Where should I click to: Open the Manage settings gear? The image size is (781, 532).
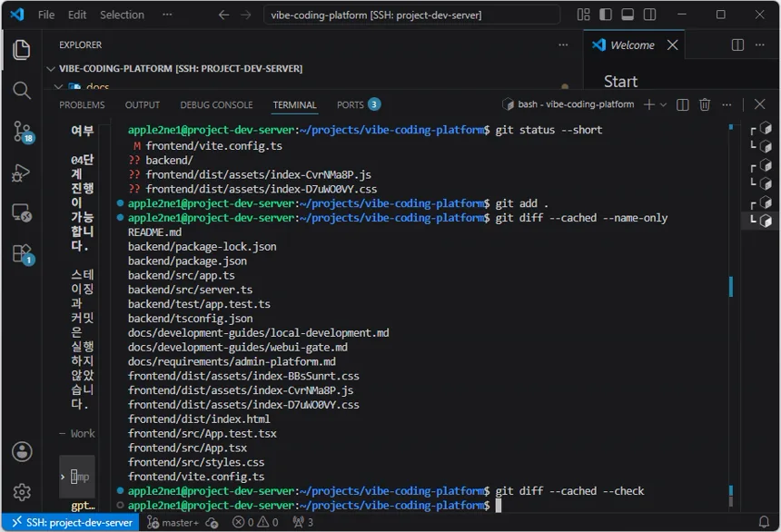(x=22, y=492)
